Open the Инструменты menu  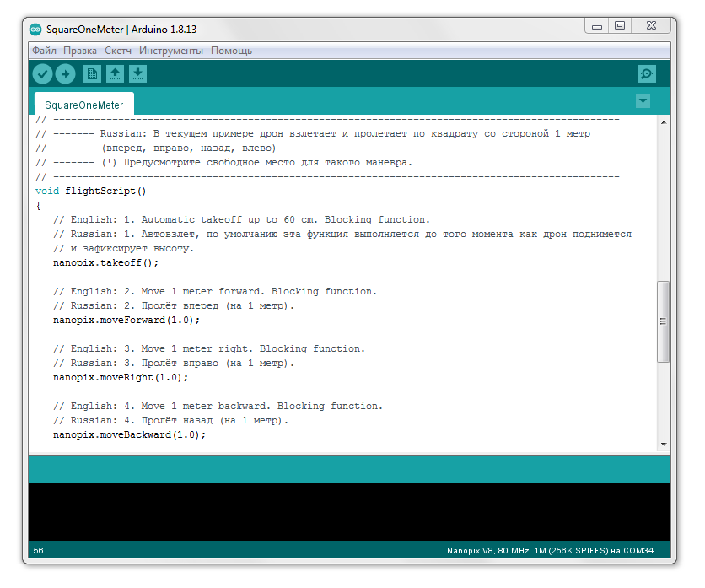tap(171, 51)
